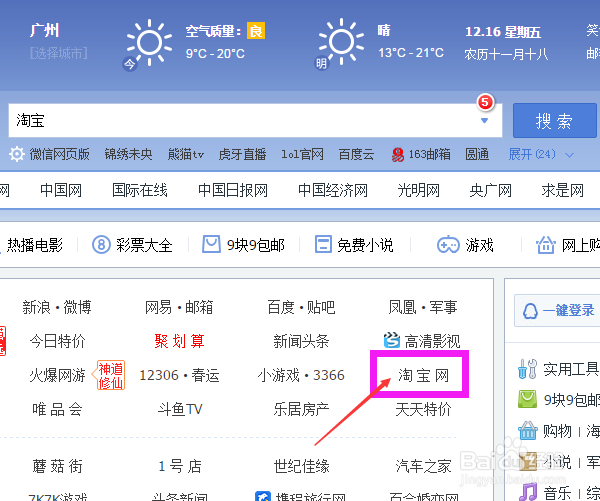Click the 搜索 button
600x501 pixels.
(554, 121)
